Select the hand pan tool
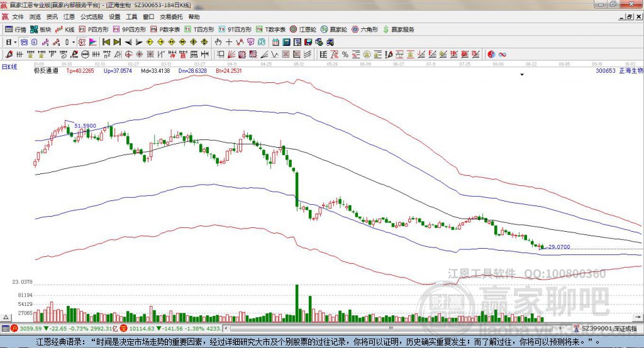Screen dimensions: 644x348 [218, 42]
